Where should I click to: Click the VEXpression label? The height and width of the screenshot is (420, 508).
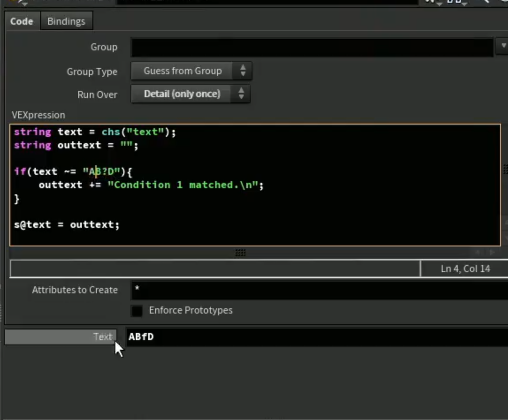pyautogui.click(x=38, y=115)
